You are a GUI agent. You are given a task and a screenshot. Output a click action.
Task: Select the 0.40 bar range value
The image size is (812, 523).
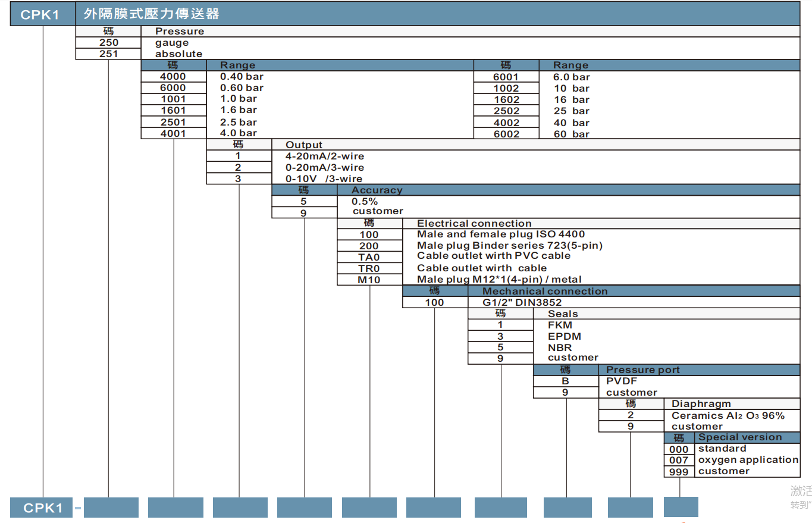242,76
